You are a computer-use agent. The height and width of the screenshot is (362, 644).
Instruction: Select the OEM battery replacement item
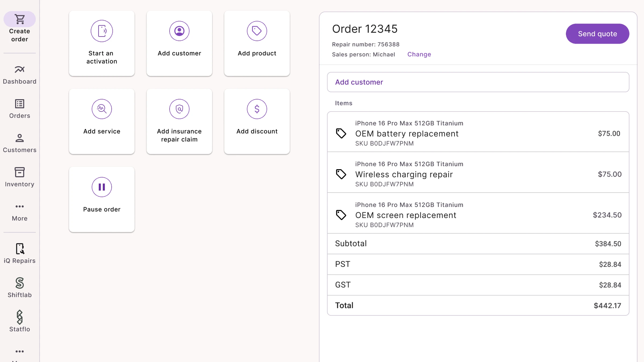pyautogui.click(x=478, y=132)
